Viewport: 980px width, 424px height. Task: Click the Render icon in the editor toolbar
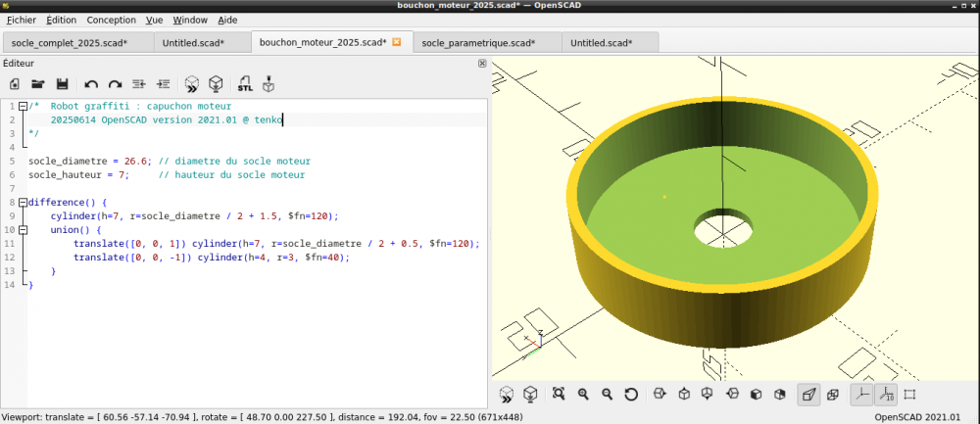[x=216, y=84]
